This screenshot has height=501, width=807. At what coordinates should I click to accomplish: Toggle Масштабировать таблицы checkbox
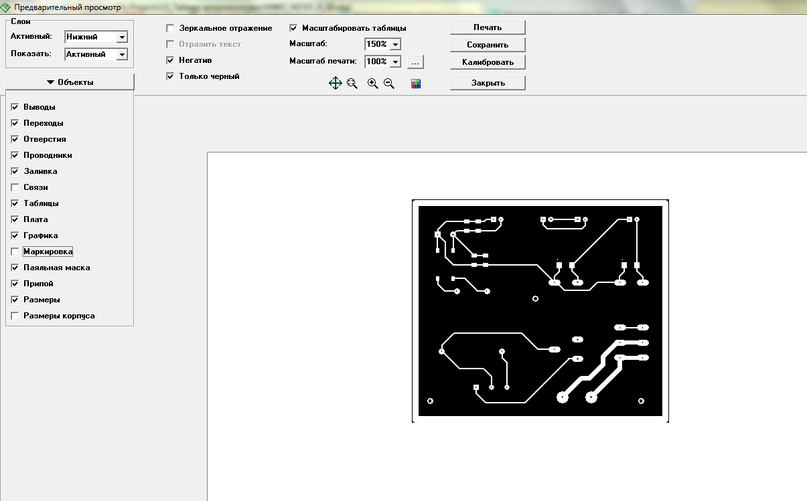293,28
